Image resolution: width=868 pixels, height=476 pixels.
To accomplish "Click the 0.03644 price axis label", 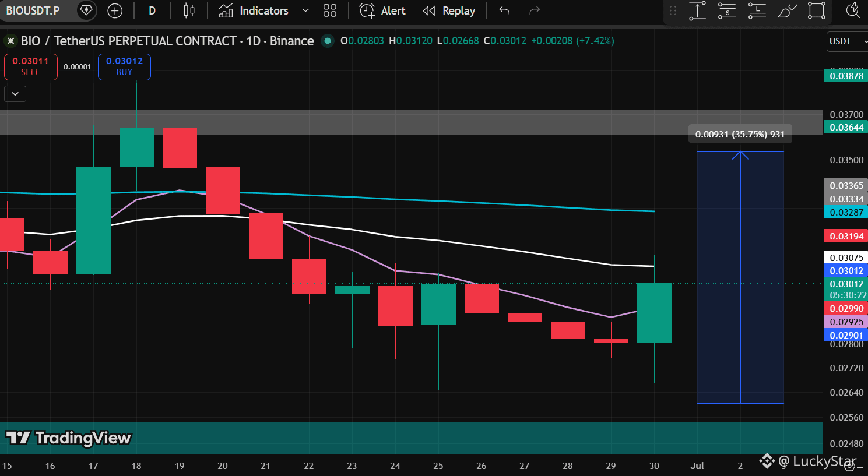I will point(846,128).
